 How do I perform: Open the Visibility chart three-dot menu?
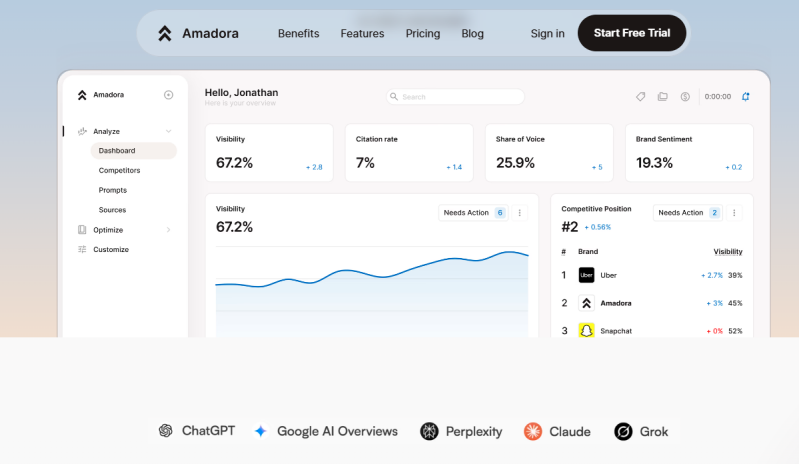[520, 213]
